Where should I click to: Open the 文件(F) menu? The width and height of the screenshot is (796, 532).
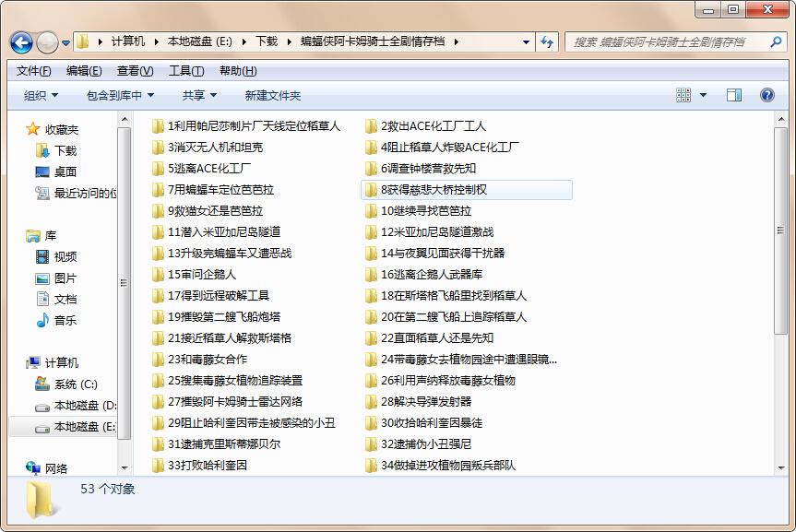(x=33, y=71)
